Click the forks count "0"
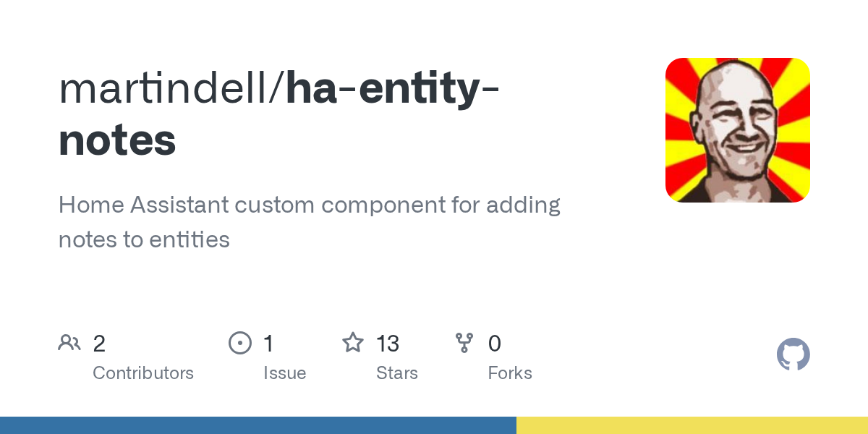Image resolution: width=868 pixels, height=434 pixels. pyautogui.click(x=495, y=344)
